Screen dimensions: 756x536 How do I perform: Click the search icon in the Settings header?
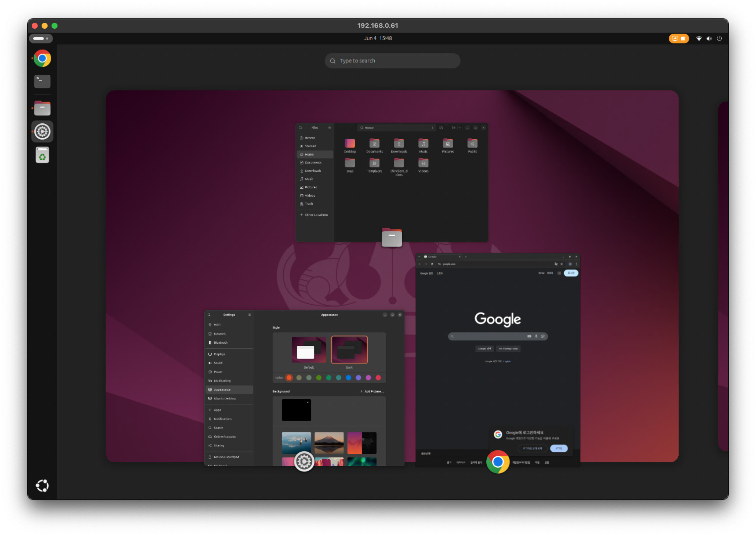click(209, 315)
